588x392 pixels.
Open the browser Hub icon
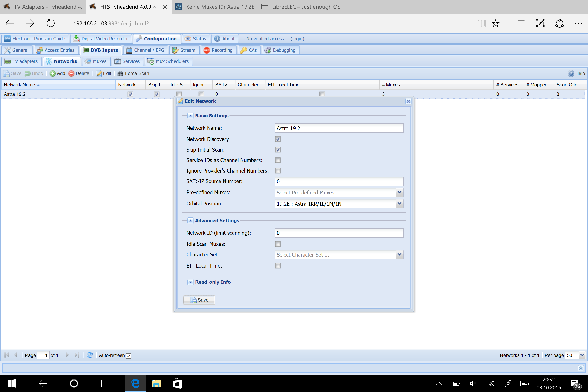tap(522, 23)
